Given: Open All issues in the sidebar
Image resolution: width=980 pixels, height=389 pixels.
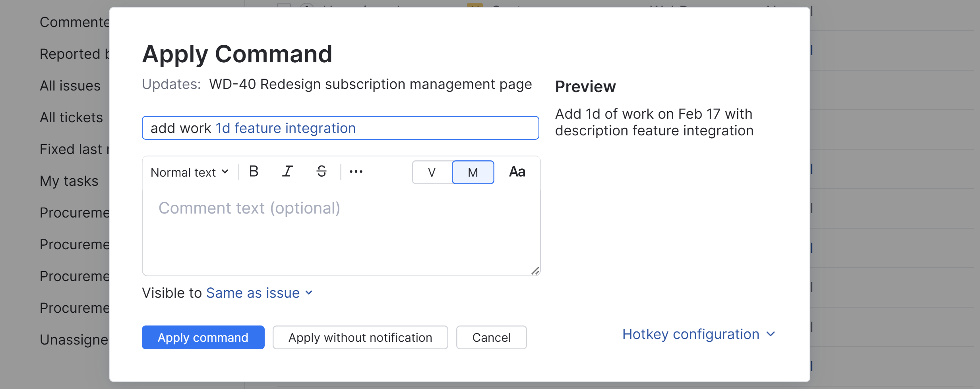Looking at the screenshot, I should (70, 85).
